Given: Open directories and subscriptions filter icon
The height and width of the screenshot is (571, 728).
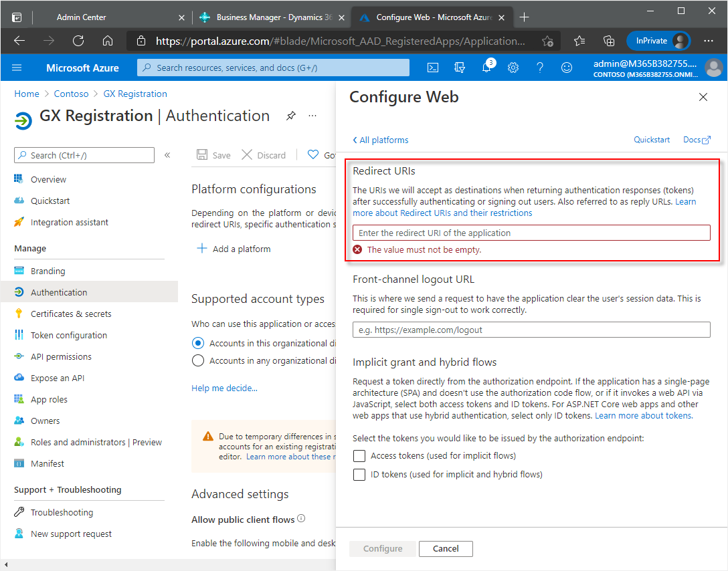Looking at the screenshot, I should click(x=460, y=68).
